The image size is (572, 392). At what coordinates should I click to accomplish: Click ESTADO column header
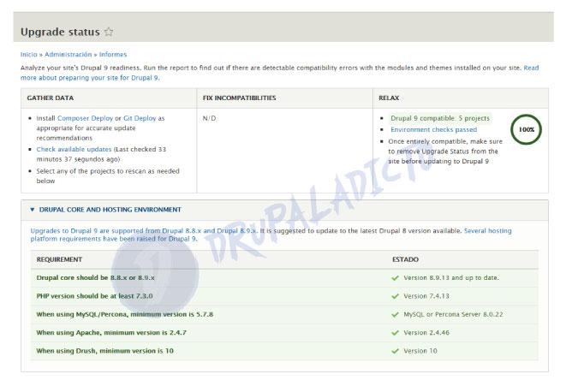[x=405, y=259]
